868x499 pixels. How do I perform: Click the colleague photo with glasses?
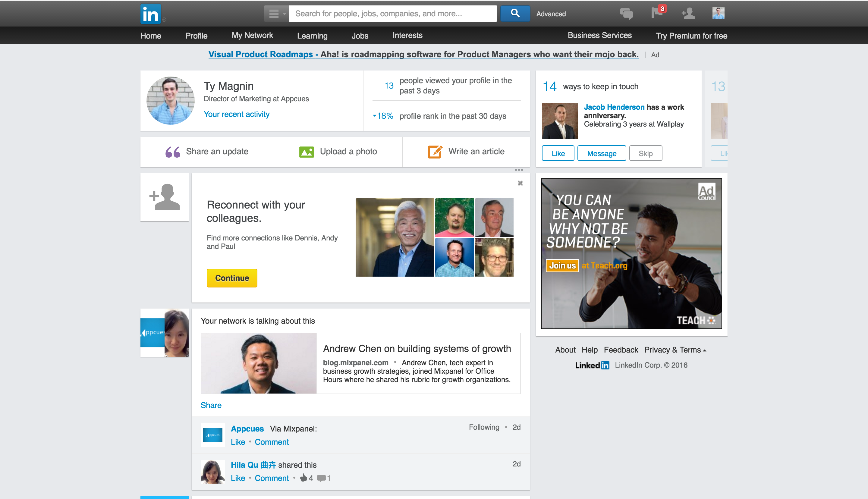coord(494,257)
